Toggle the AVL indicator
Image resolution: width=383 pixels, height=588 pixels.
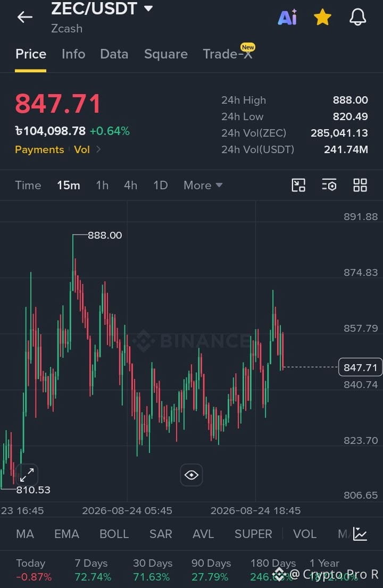[x=203, y=534]
